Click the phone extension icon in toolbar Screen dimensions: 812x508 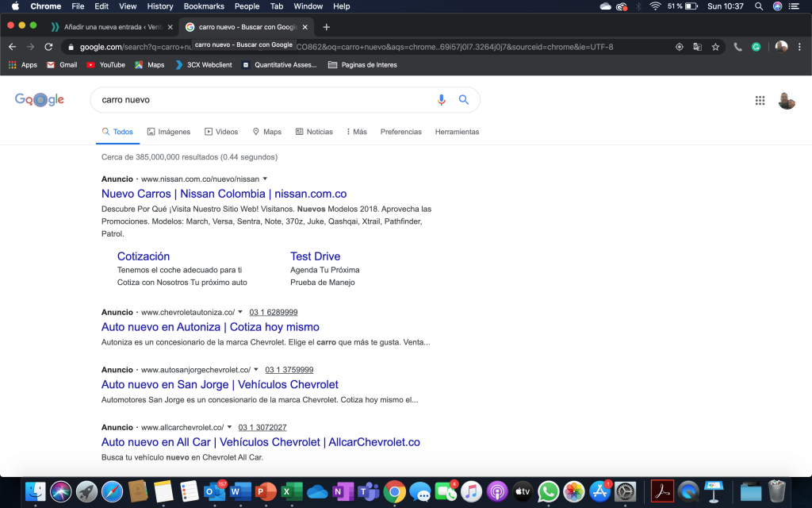click(738, 47)
